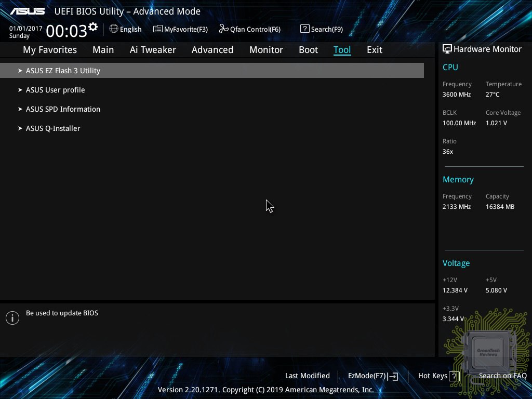Click memory frequency 2133 MHz
532x399 pixels.
pyautogui.click(x=456, y=206)
